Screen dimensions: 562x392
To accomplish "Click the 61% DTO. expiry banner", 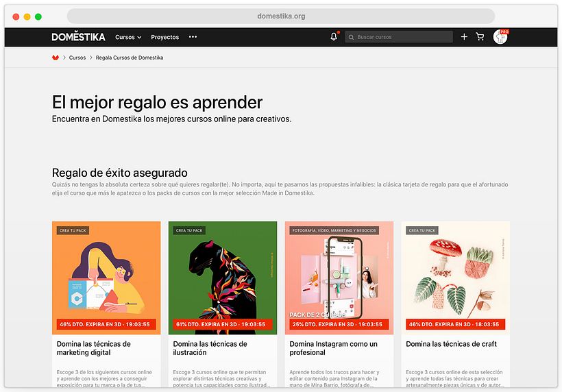I will click(x=223, y=324).
